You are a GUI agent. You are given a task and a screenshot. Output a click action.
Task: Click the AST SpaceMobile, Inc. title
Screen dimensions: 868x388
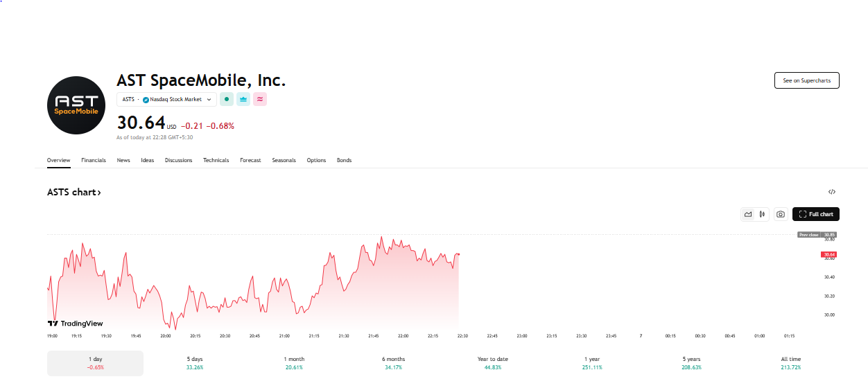click(201, 80)
